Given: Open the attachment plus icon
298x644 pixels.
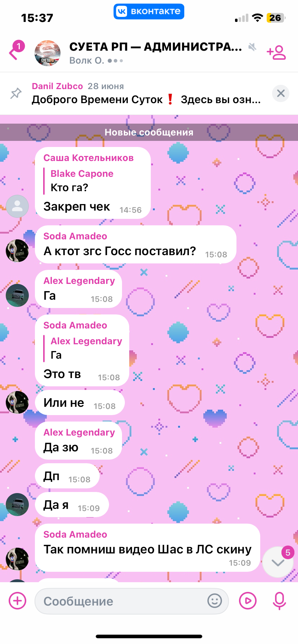Looking at the screenshot, I should click(x=17, y=601).
